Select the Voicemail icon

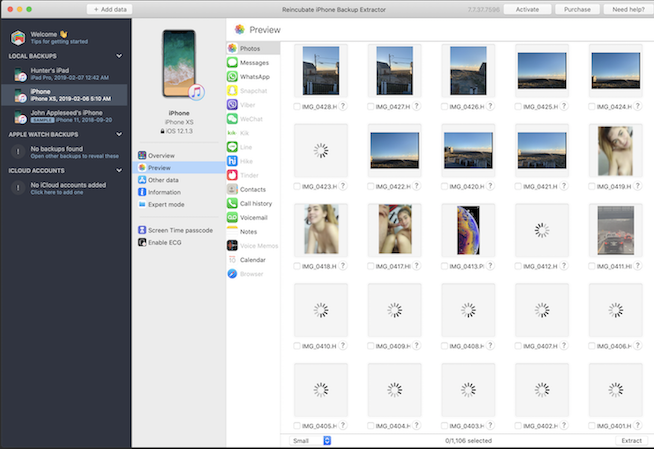[232, 217]
